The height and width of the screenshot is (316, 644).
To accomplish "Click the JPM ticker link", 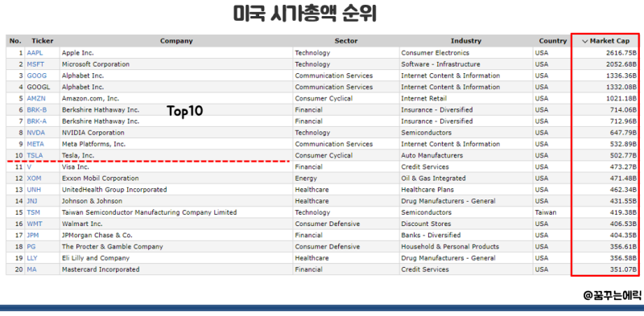I will pyautogui.click(x=34, y=236).
